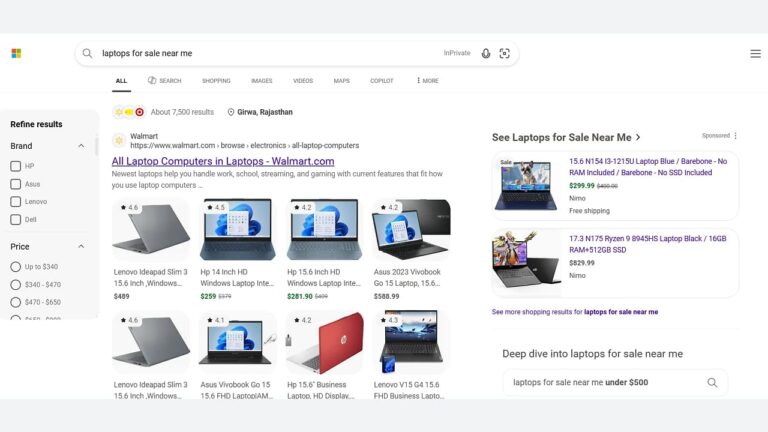Open the hamburger menu icon
768x432 pixels.
[755, 53]
